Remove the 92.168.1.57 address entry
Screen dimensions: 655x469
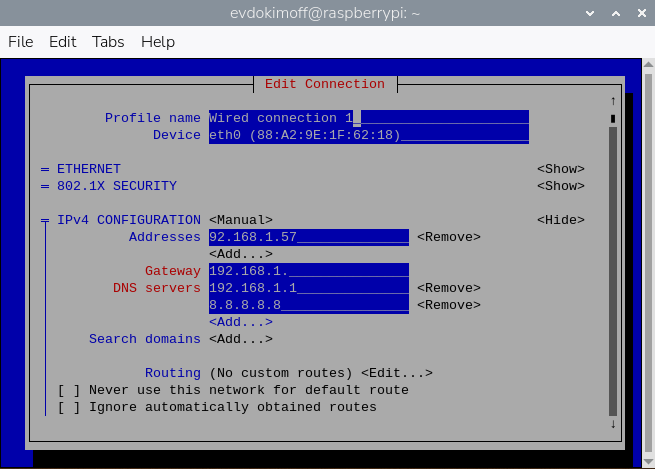448,237
